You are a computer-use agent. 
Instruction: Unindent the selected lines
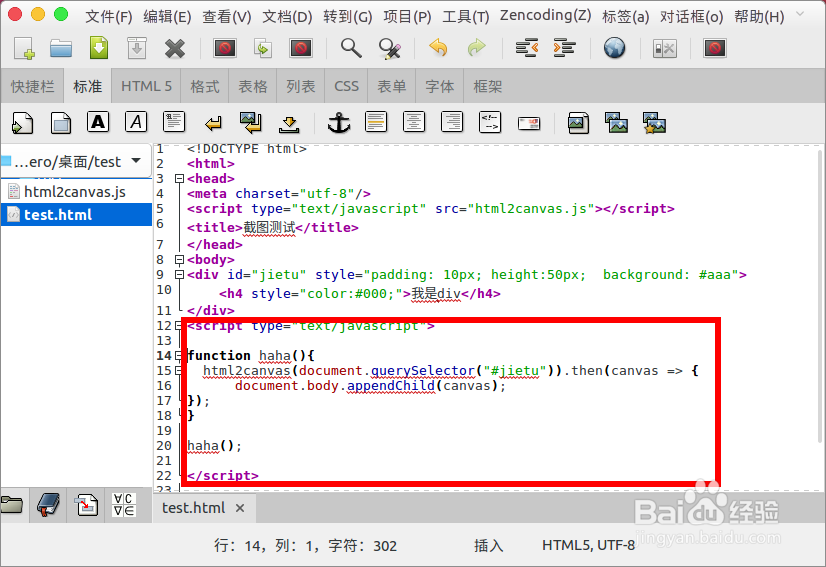tap(526, 48)
